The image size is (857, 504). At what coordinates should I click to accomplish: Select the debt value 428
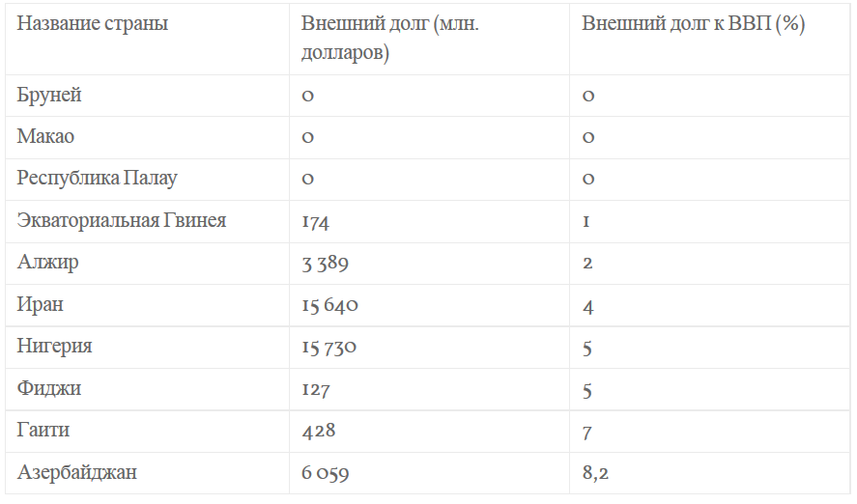click(319, 431)
